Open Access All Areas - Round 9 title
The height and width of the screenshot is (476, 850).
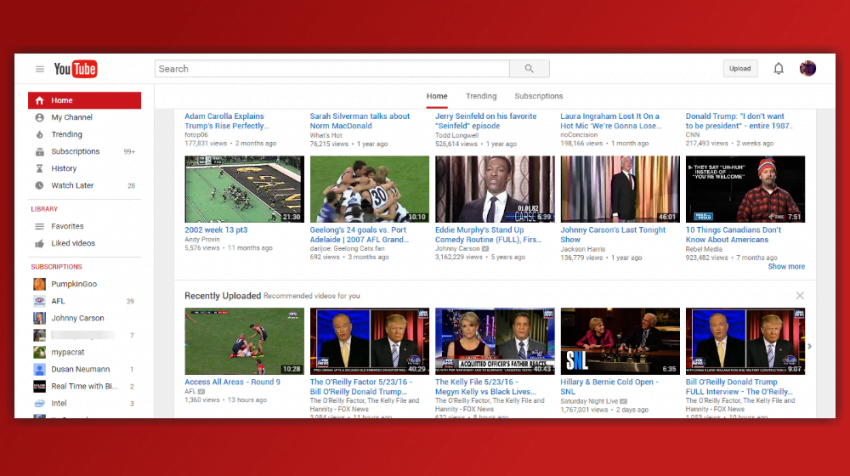pos(232,382)
